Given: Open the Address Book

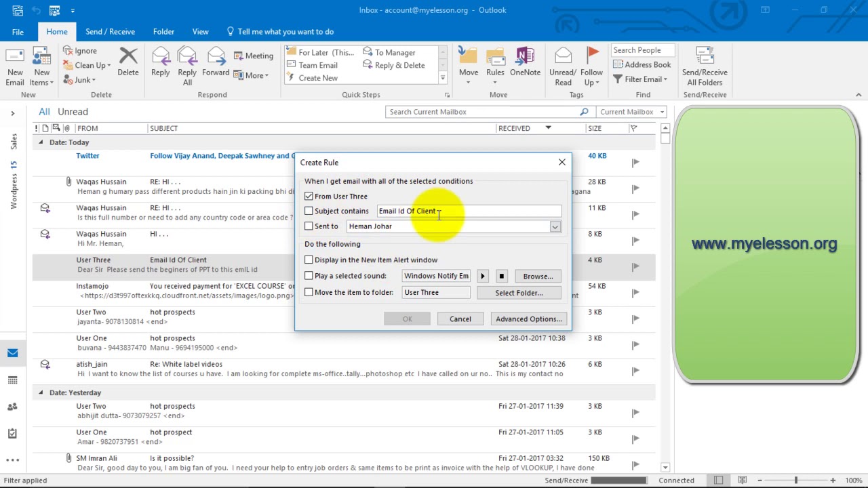Looking at the screenshot, I should [642, 64].
